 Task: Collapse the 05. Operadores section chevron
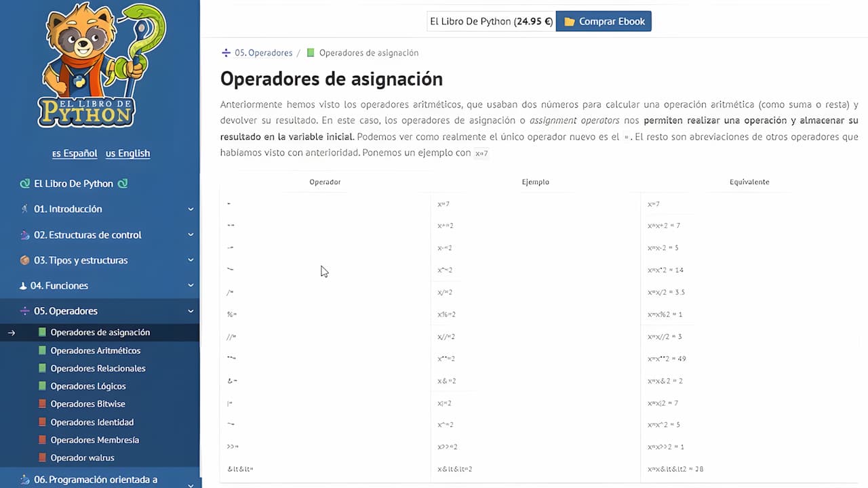[191, 311]
